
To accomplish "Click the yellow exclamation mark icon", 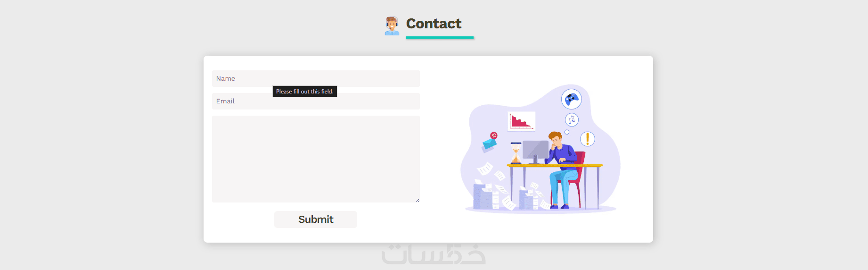I will tap(588, 139).
